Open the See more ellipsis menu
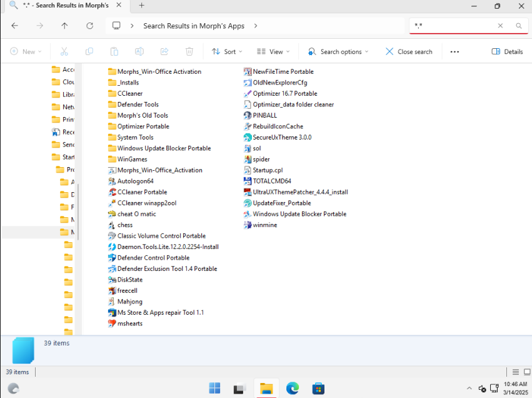532x398 pixels. [454, 51]
